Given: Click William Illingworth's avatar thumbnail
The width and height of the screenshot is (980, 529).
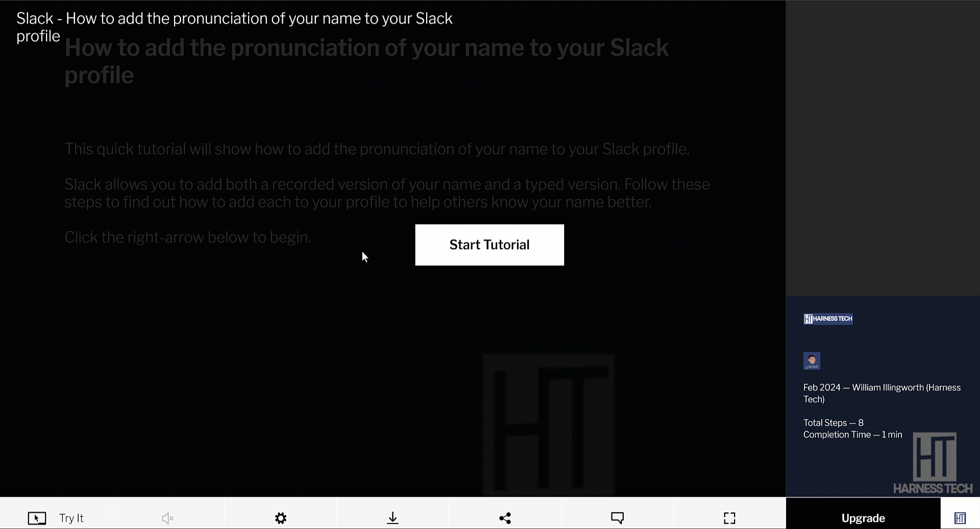Looking at the screenshot, I should tap(812, 360).
